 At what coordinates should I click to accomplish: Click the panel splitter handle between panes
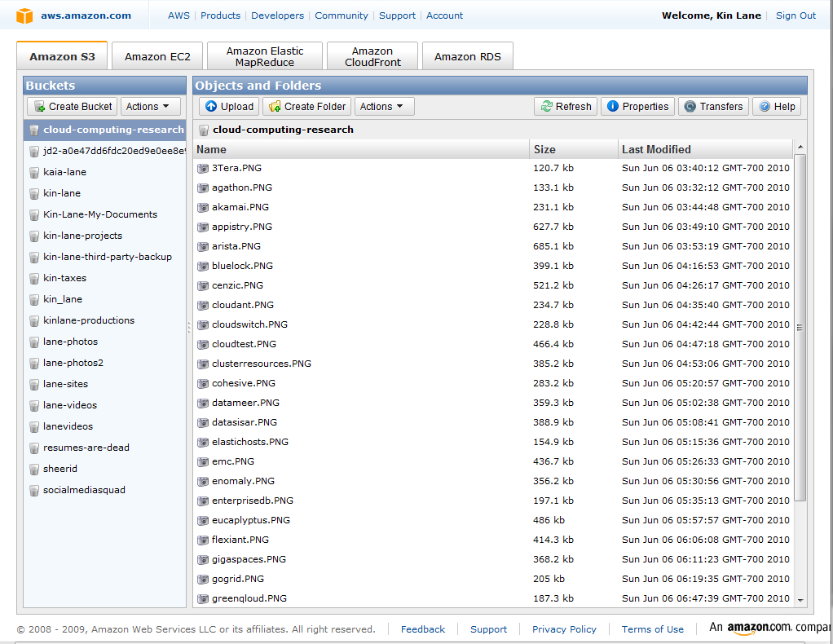coord(188,327)
